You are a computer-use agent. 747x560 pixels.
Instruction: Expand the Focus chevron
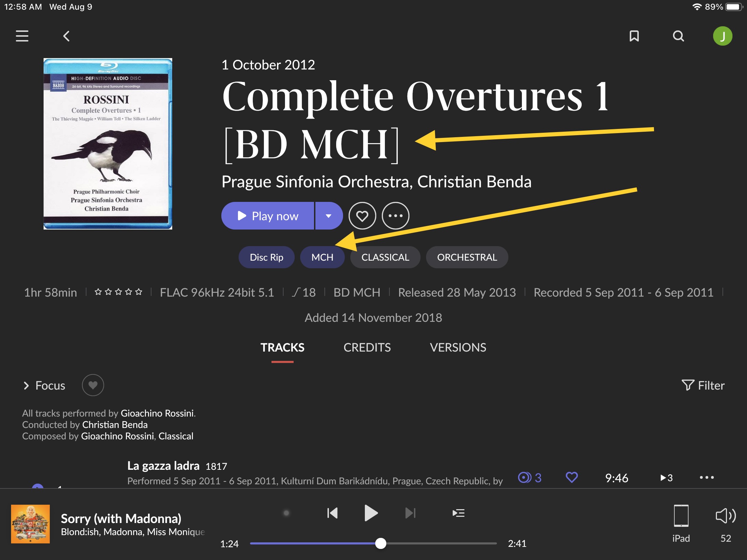(x=26, y=385)
